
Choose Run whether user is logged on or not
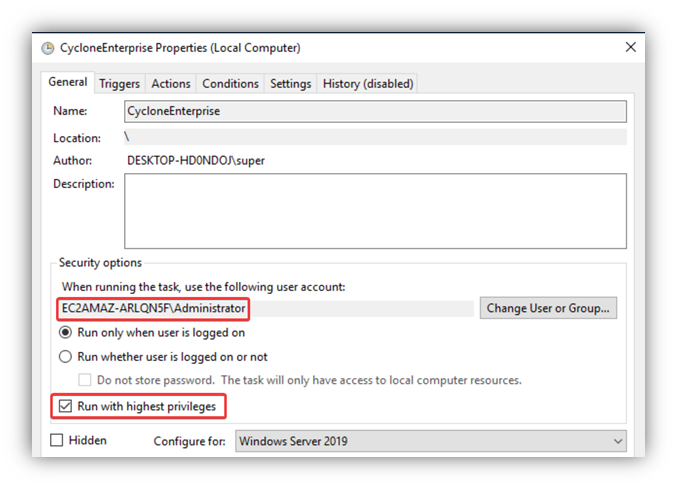point(66,357)
